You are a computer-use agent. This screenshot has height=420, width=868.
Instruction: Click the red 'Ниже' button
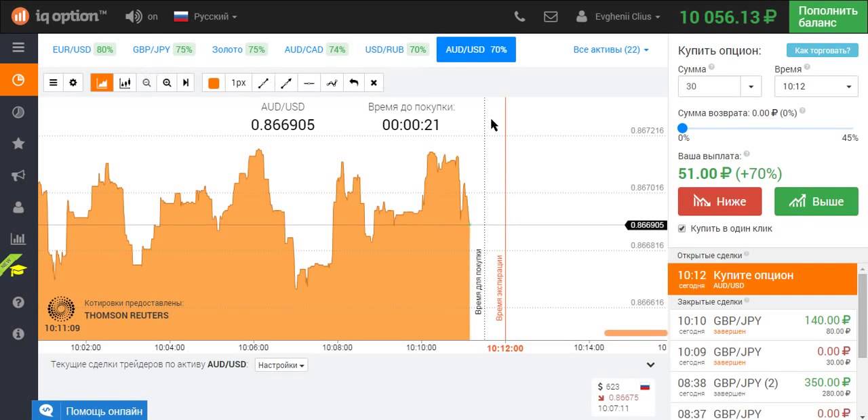tap(719, 201)
